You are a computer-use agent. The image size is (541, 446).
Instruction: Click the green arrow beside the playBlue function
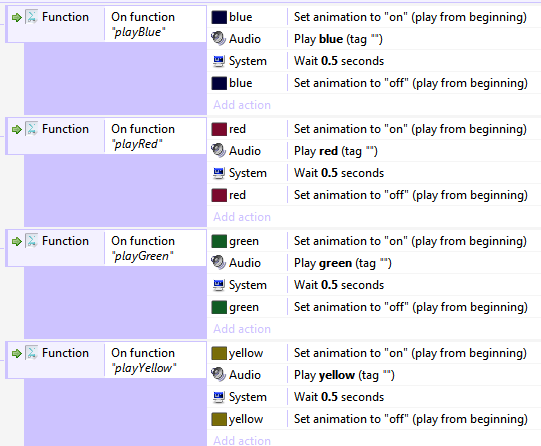[x=17, y=17]
